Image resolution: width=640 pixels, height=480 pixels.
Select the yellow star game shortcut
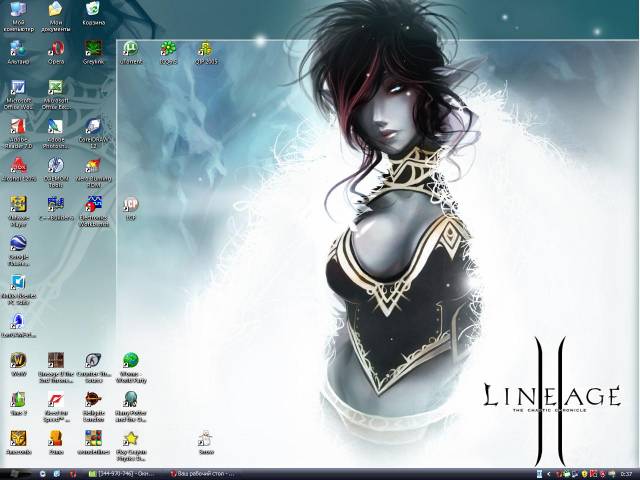pos(131,438)
